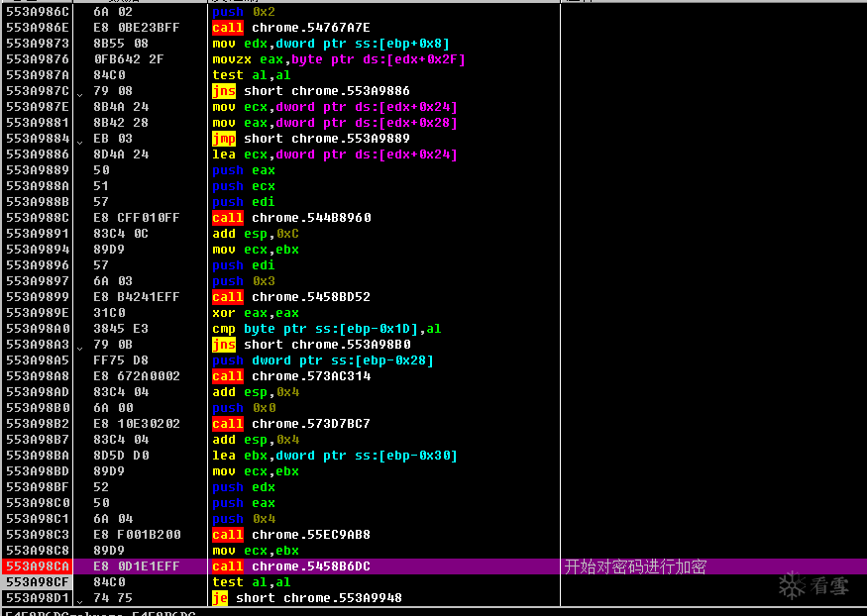
Task: Click the jmp short chrome.553A9889 instruction
Action: pyautogui.click(x=311, y=139)
